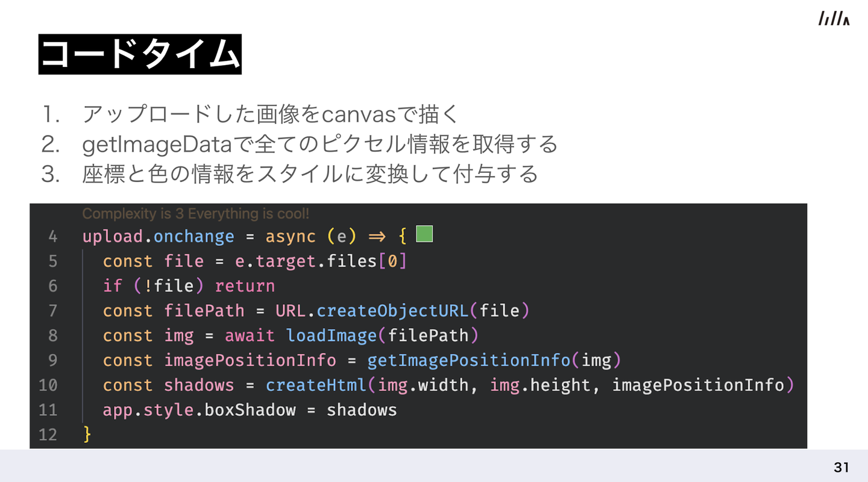Click boxShadow property on line 11
Viewport: 868px width, 482px height.
coord(250,410)
